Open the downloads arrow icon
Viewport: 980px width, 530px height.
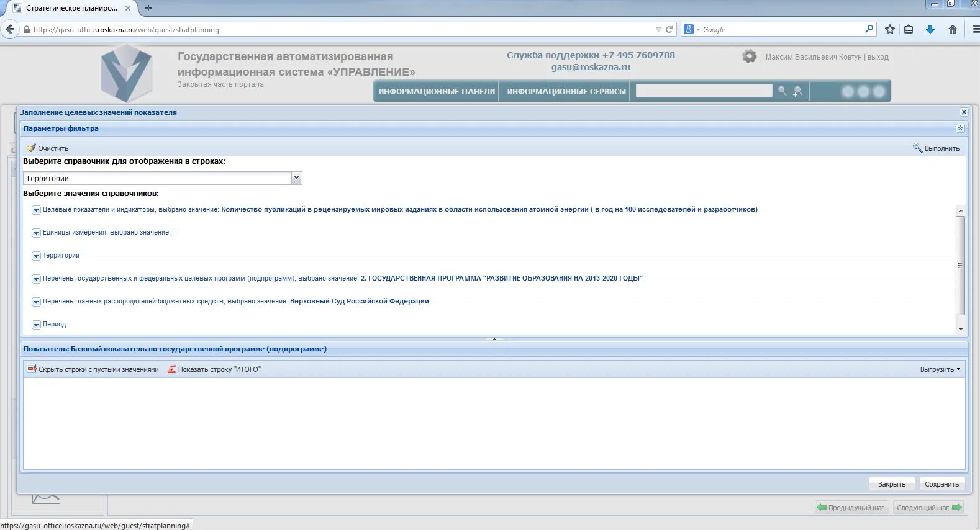coord(930,29)
